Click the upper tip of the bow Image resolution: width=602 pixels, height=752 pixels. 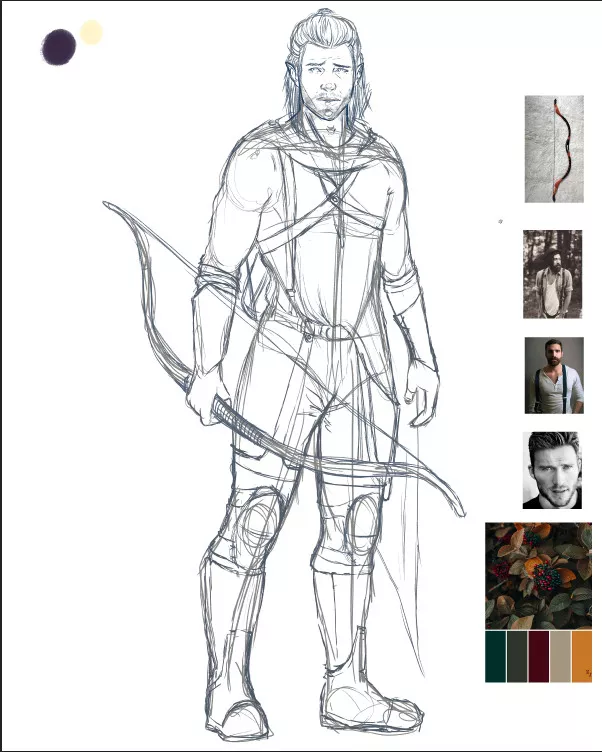(106, 205)
